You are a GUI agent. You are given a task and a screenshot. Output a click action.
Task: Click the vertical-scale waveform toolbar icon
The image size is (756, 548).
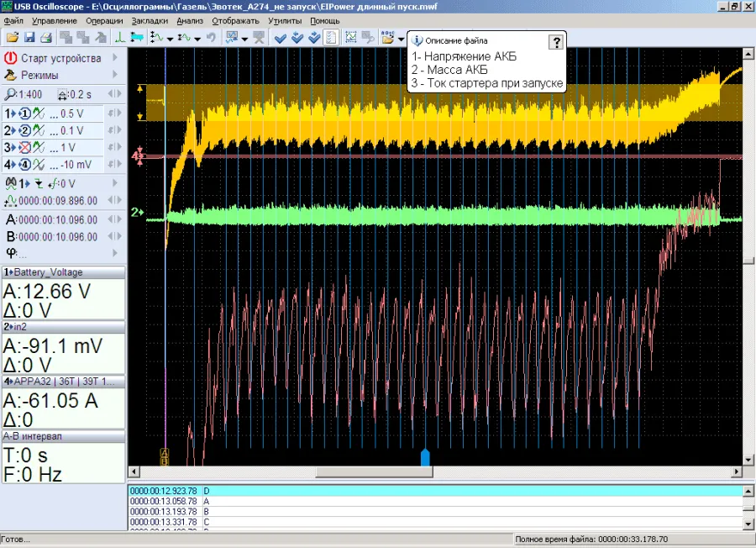tap(157, 38)
